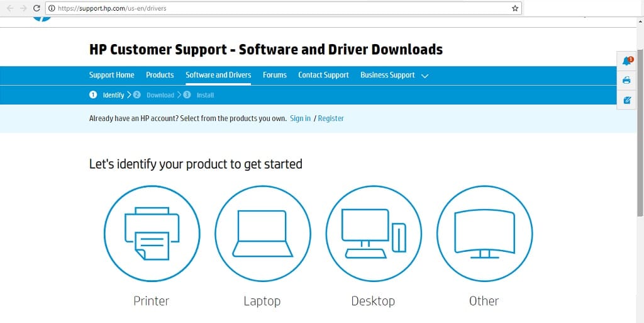Switch to Software and Drivers tab

click(x=218, y=75)
